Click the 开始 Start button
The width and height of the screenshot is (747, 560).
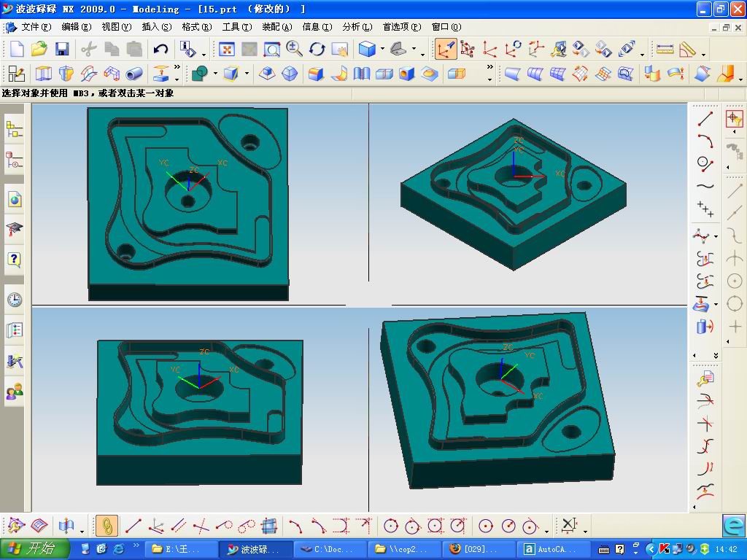pyautogui.click(x=34, y=549)
